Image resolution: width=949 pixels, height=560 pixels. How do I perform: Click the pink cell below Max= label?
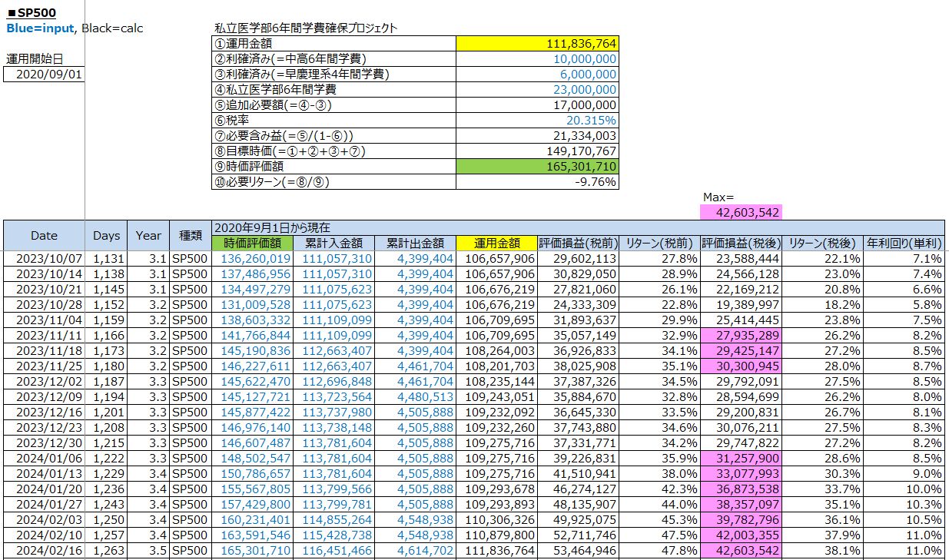(x=741, y=213)
